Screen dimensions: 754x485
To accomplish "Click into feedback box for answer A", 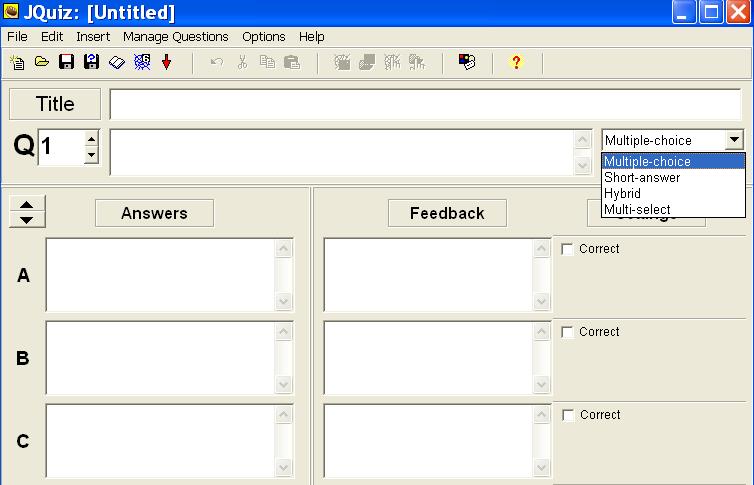I will (428, 275).
